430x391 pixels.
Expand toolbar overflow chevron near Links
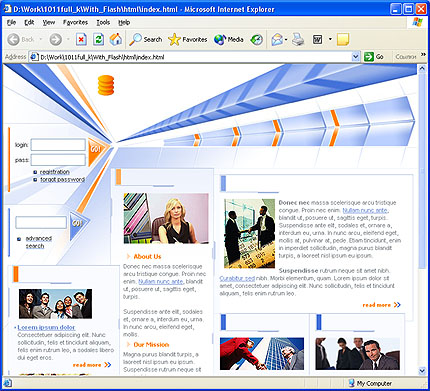point(423,54)
